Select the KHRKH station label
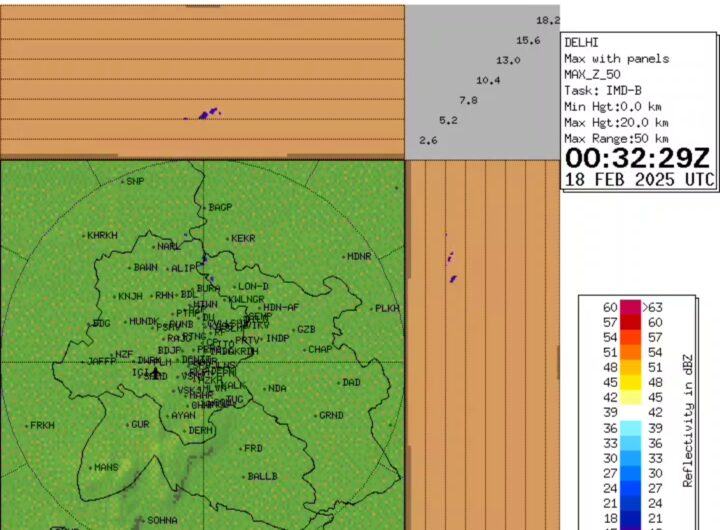The image size is (720, 530). click(x=102, y=236)
